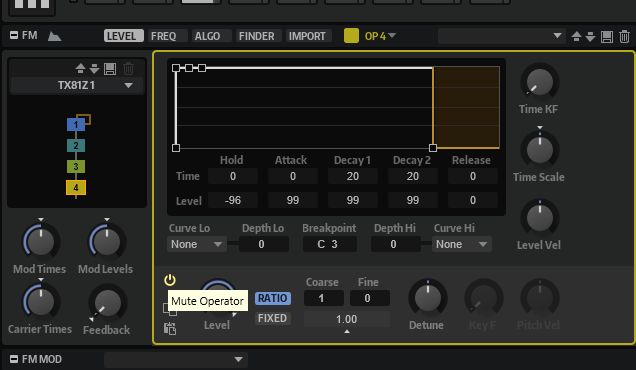Select operator 2 in algorithm display

pos(76,146)
